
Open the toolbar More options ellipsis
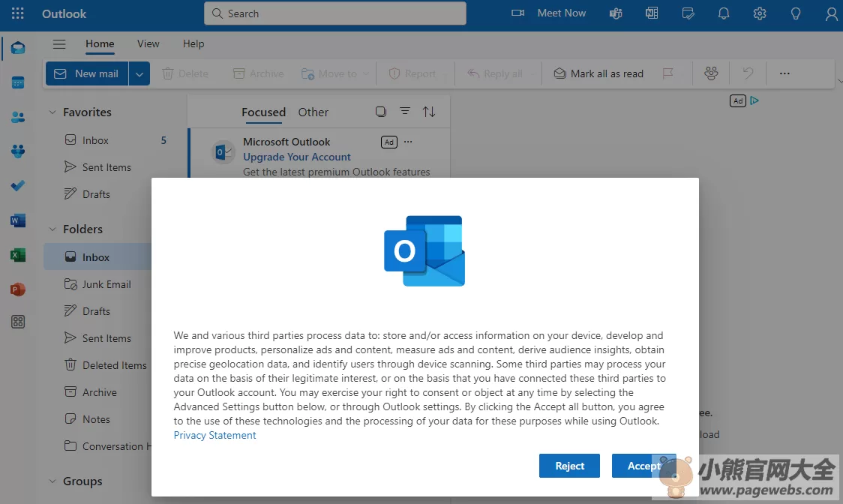[784, 73]
